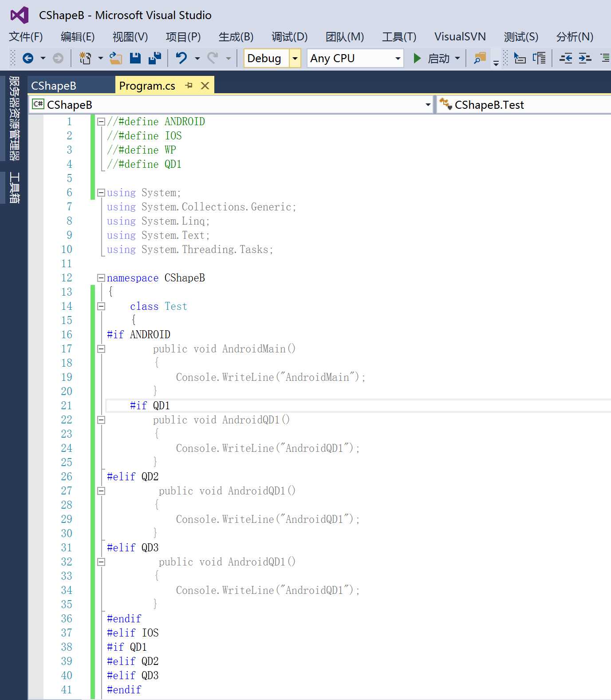Open the toolbar overflow options arrow
Screen dimensions: 611x700
496,63
